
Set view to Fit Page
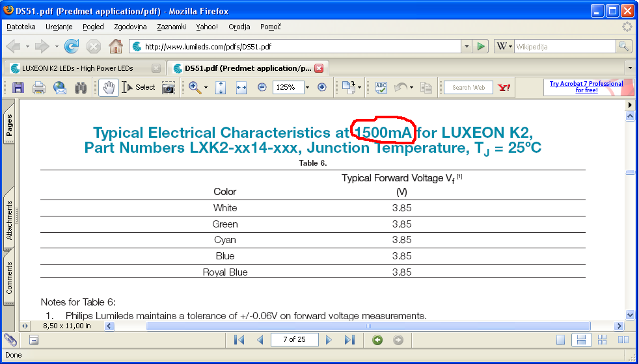(x=221, y=88)
